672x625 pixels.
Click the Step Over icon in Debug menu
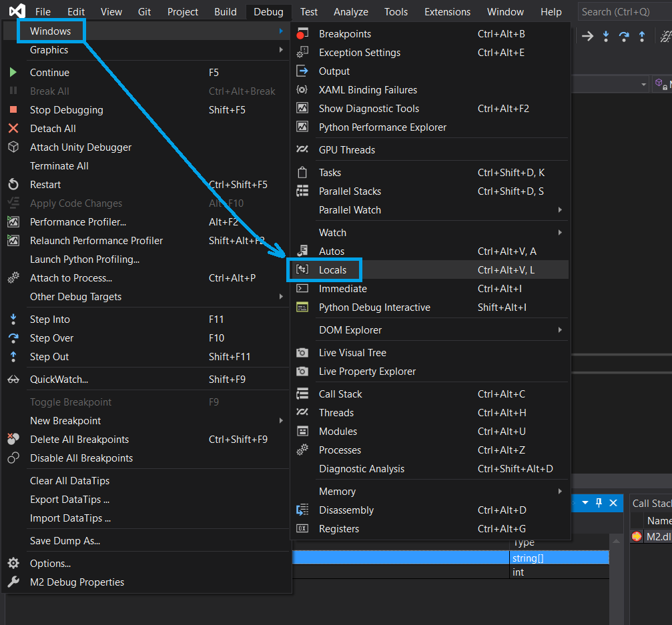pyautogui.click(x=13, y=338)
